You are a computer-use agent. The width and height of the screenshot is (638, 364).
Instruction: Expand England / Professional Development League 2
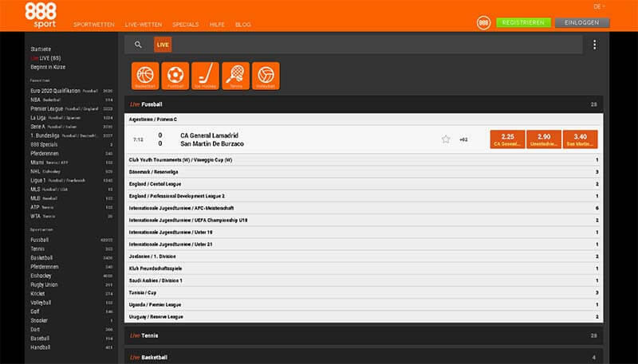364,196
